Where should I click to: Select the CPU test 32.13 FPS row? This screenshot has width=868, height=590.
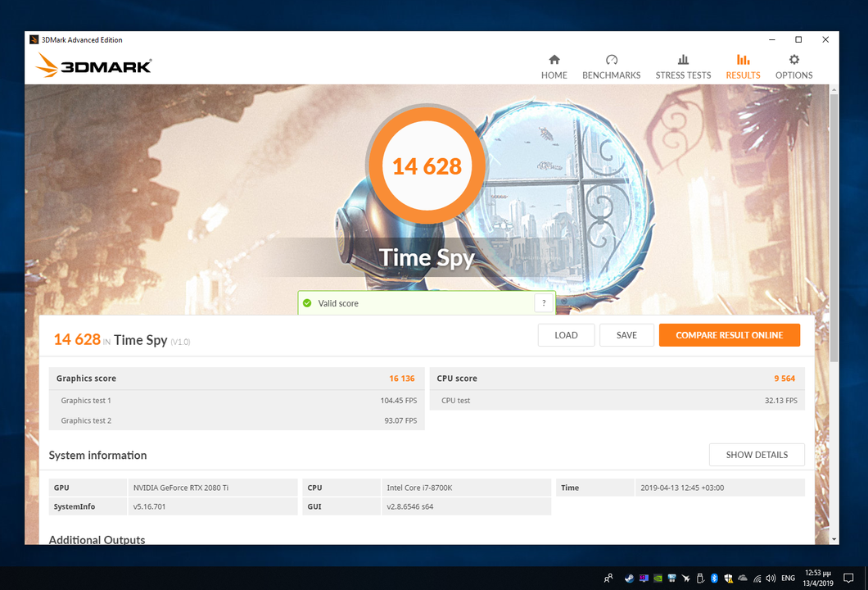(x=617, y=401)
